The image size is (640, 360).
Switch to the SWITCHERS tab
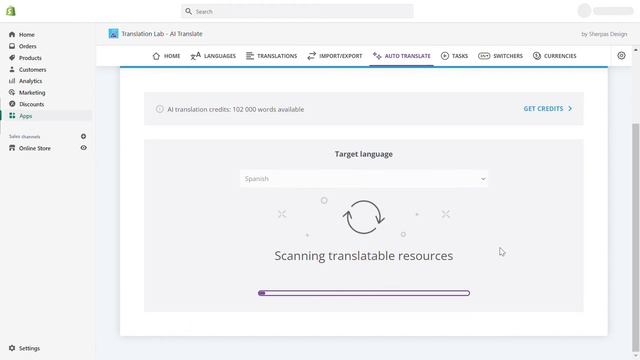pos(500,56)
